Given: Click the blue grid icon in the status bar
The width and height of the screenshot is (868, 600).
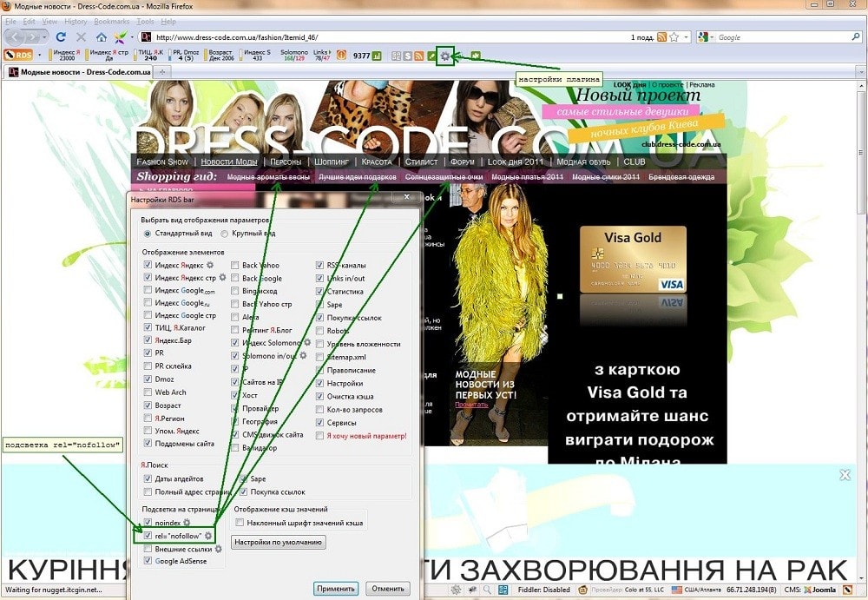Looking at the screenshot, I should pyautogui.click(x=503, y=590).
